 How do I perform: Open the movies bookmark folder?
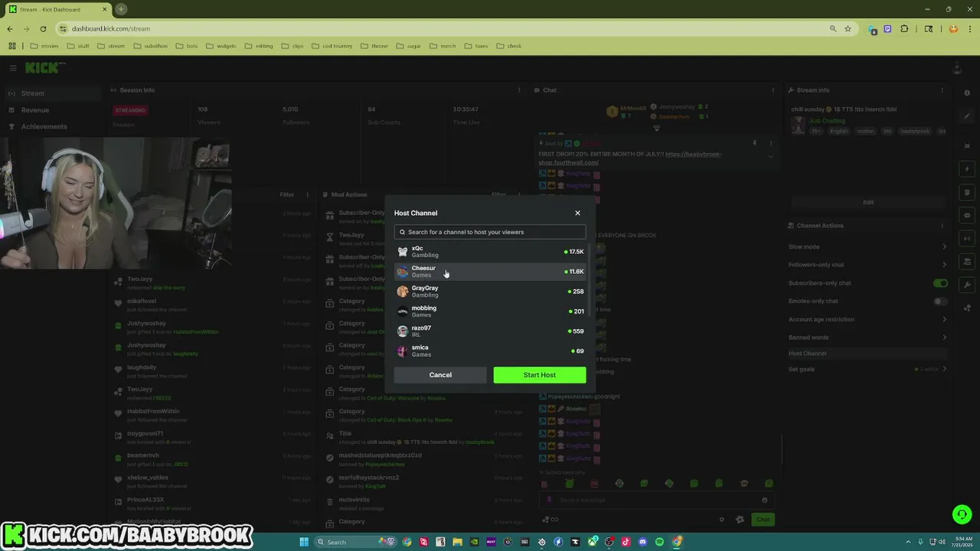click(44, 46)
